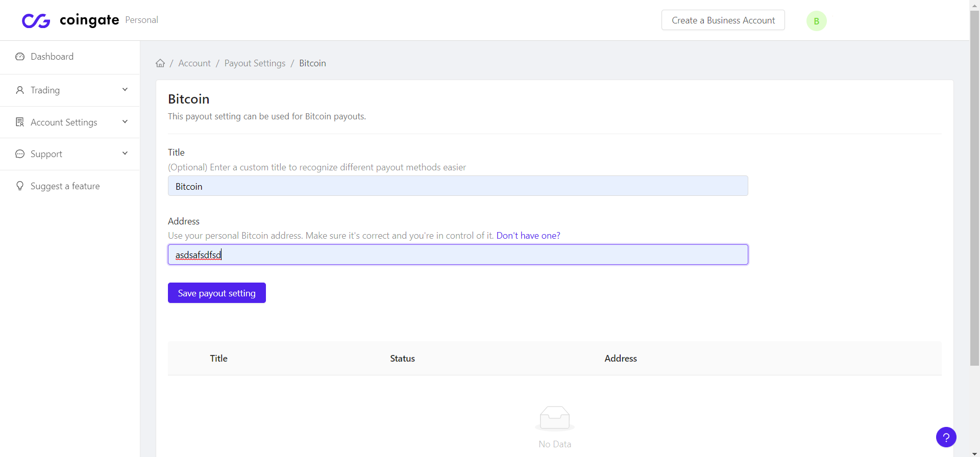Click the coingate brand name text

point(89,20)
